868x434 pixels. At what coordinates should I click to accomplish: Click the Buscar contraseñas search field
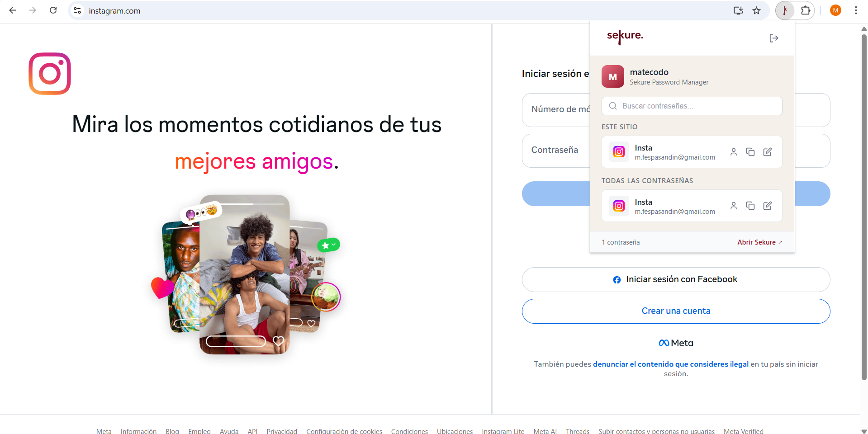tap(692, 106)
